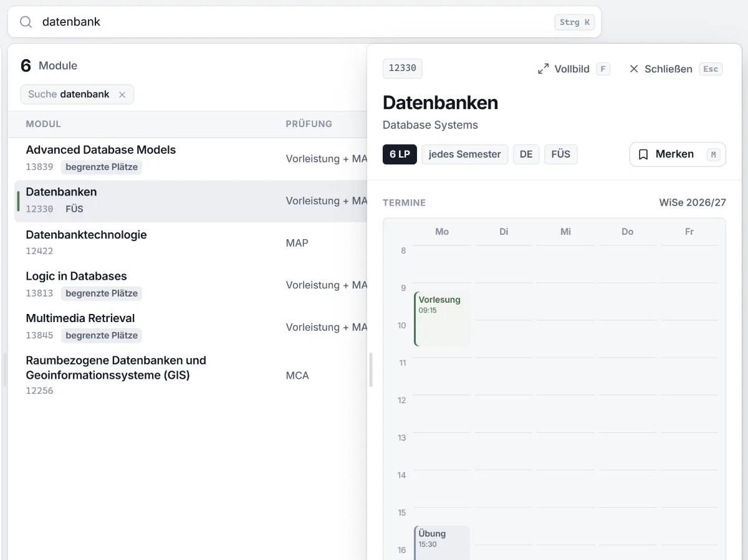This screenshot has height=560, width=748.
Task: Open the Vorlesung 09:15 calendar event
Action: [x=442, y=319]
